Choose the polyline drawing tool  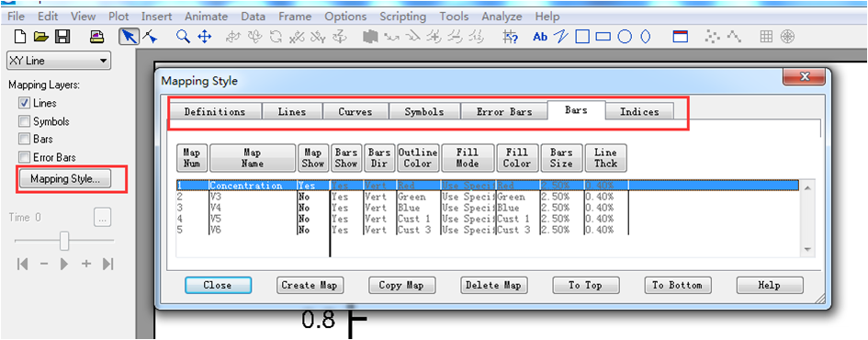(x=561, y=37)
